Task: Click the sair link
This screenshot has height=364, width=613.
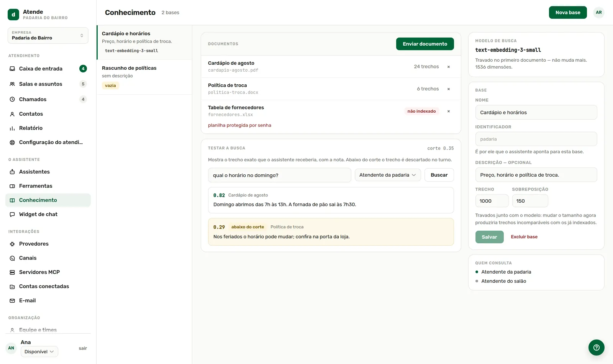Action: click(83, 348)
